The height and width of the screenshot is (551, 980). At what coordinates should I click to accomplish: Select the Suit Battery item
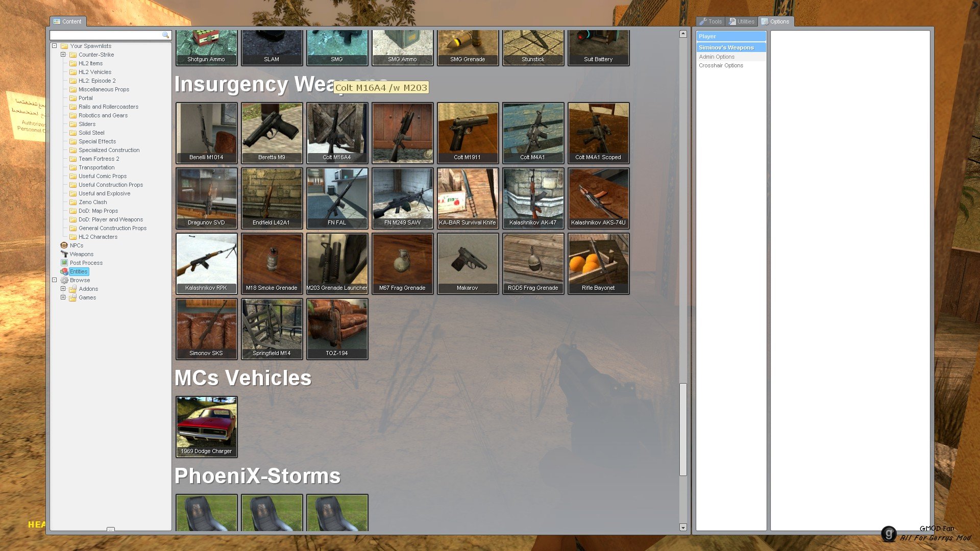598,47
